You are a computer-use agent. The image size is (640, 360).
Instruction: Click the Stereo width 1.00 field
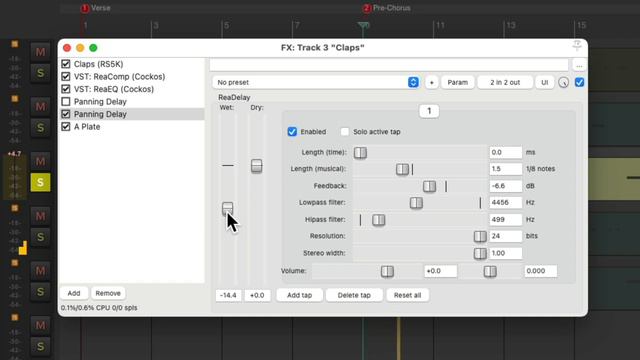coord(505,253)
